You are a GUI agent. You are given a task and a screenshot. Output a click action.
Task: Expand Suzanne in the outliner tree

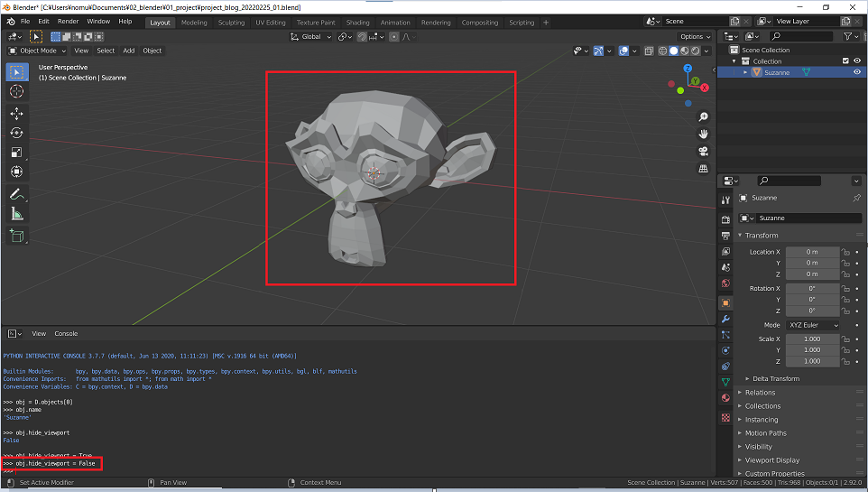pos(745,72)
